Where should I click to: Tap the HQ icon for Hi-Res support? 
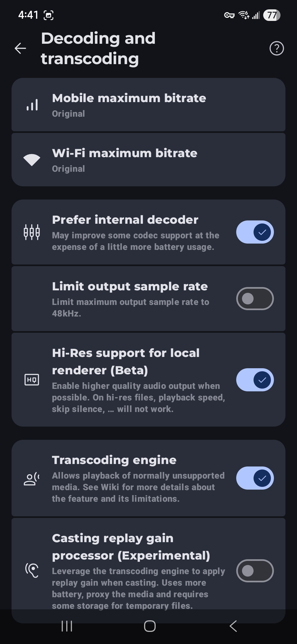(32, 380)
